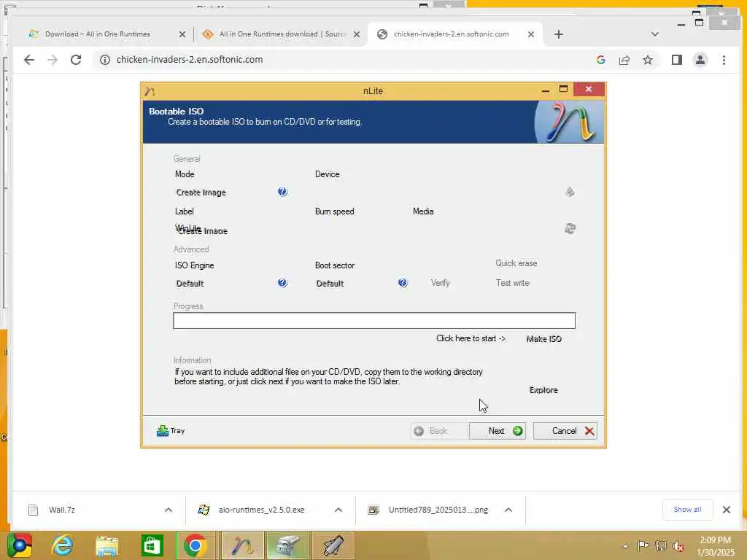
Task: Open Internet Explorer from taskbar
Action: click(63, 545)
